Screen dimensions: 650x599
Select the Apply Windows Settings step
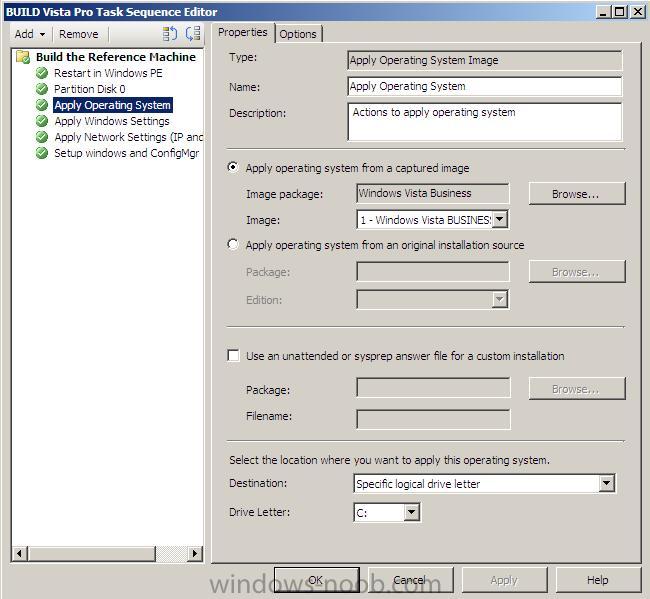point(112,121)
